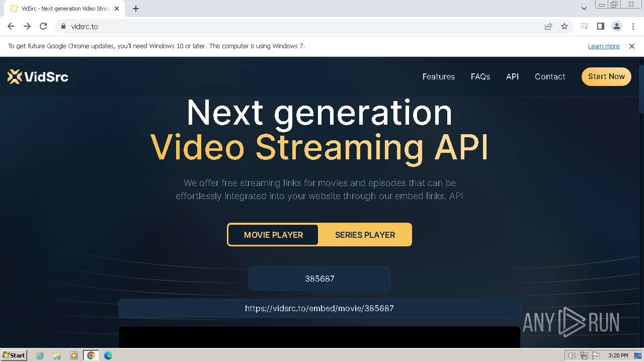Click the embed URL field
This screenshot has width=644, height=362.
(319, 308)
